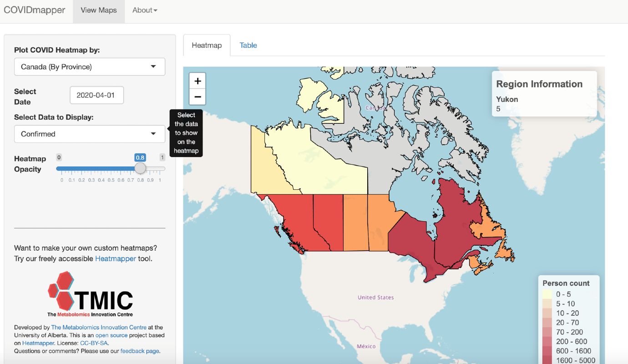Click the View Maps menu item
The image size is (628, 364).
tap(98, 10)
